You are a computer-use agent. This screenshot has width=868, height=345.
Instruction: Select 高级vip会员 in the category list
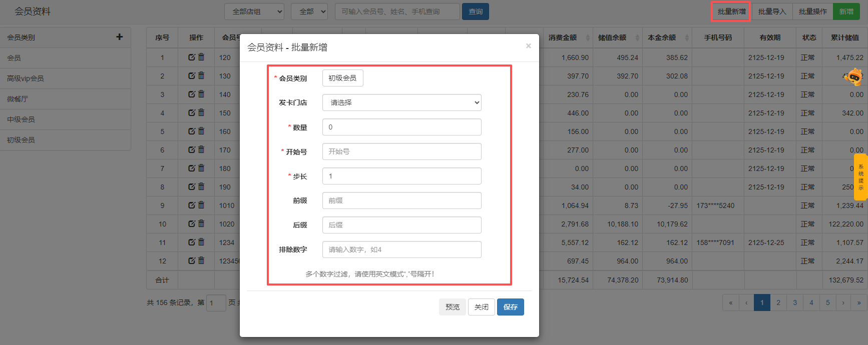(x=26, y=78)
